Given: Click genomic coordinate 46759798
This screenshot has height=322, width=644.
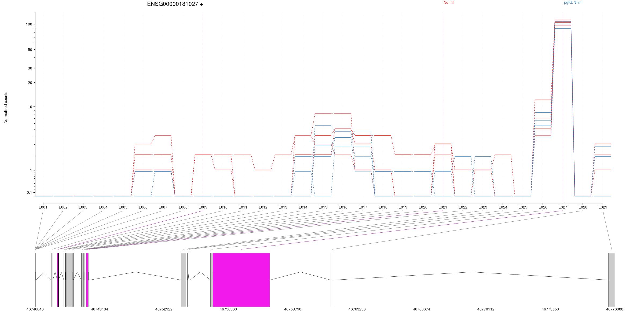Looking at the screenshot, I should 293,309.
